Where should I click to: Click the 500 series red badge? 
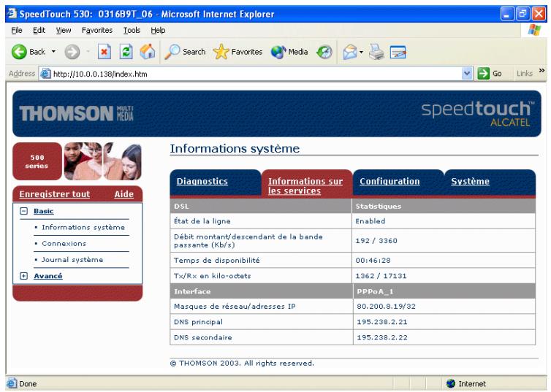(37, 161)
